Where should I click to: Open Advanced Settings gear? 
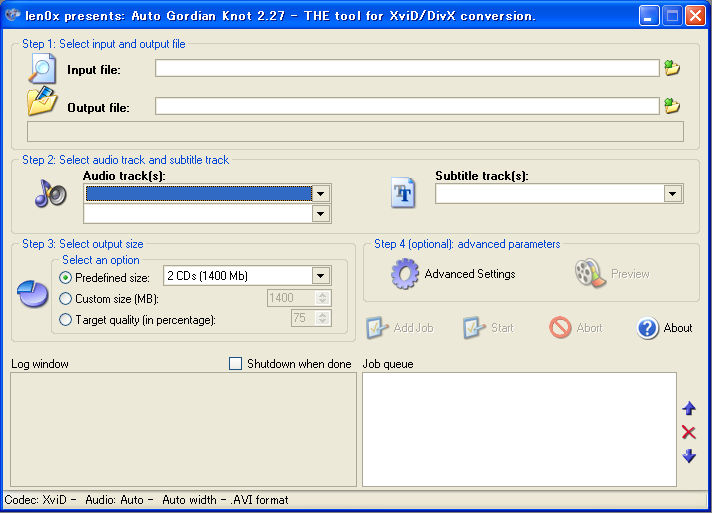click(405, 274)
